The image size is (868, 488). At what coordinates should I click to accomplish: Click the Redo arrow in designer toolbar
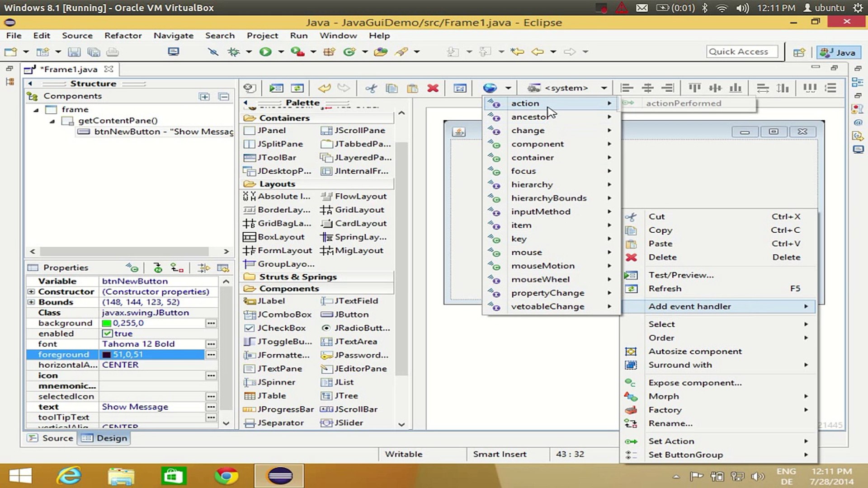(344, 88)
